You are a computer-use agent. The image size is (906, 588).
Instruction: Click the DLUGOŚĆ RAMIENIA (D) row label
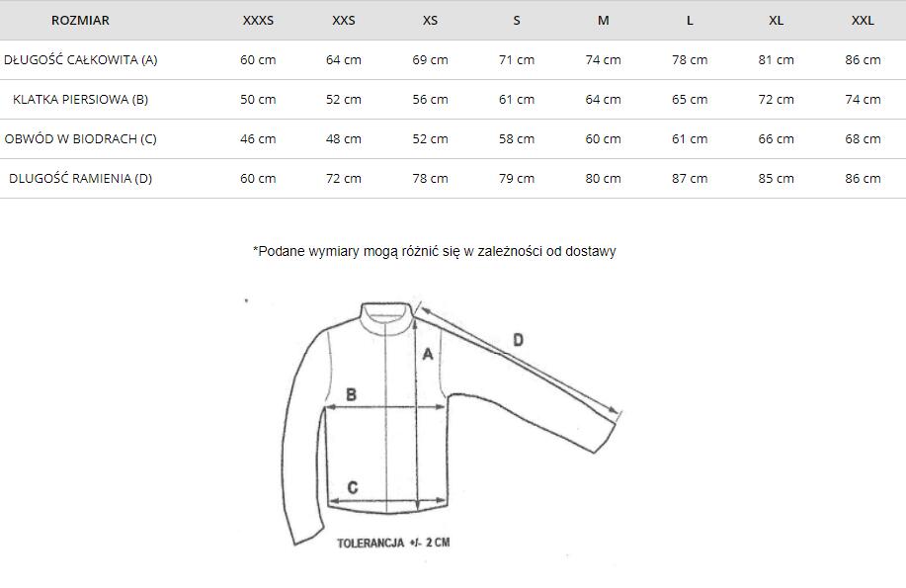pyautogui.click(x=80, y=178)
